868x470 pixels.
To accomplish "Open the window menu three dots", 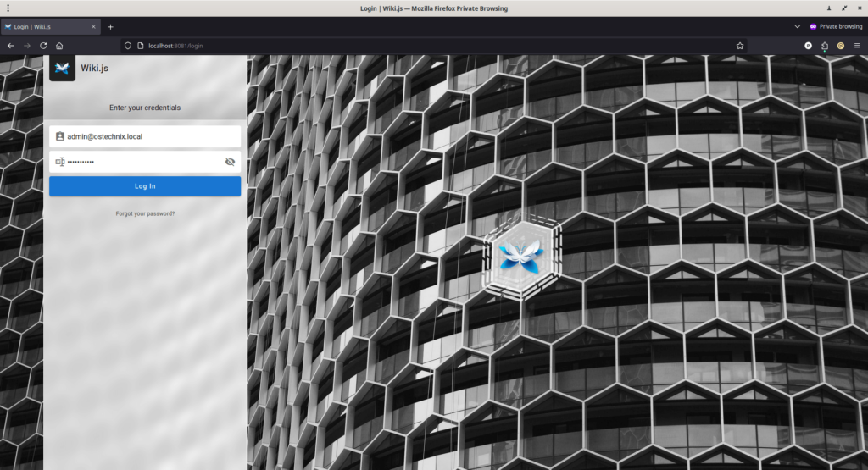I will [x=8, y=8].
